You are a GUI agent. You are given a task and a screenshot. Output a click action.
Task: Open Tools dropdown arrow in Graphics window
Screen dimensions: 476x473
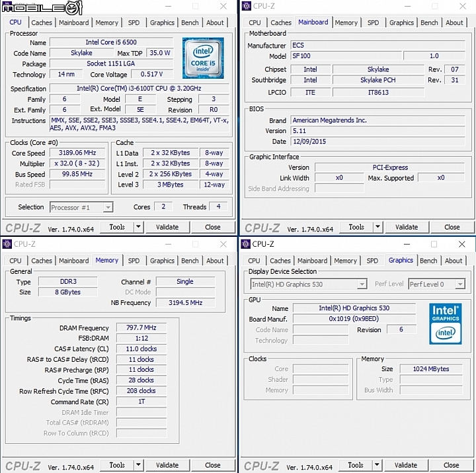pos(377,465)
